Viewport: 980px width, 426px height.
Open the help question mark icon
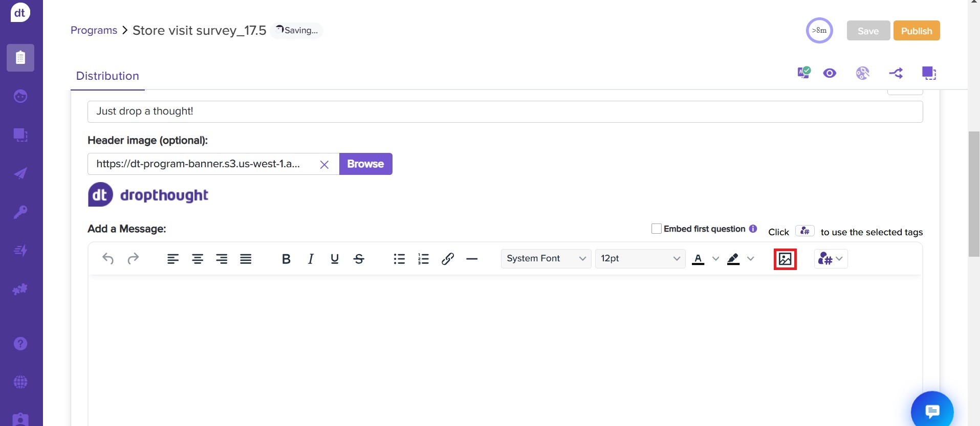(20, 344)
